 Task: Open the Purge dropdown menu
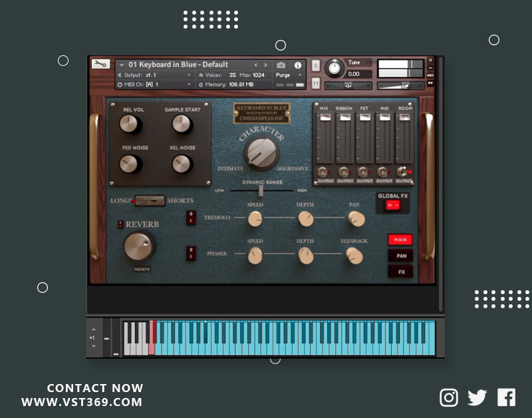(289, 75)
